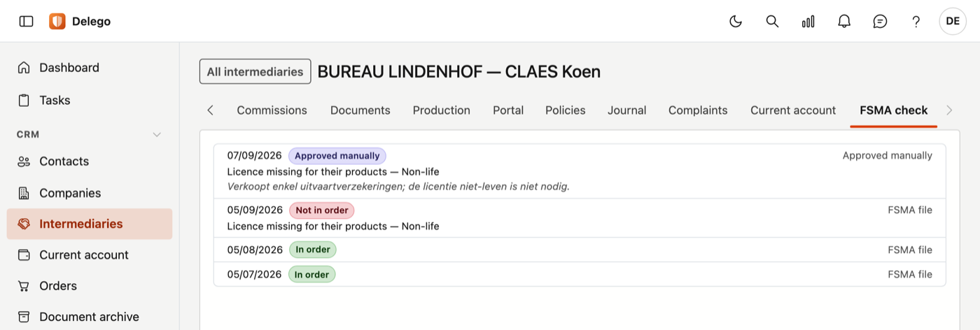The height and width of the screenshot is (330, 980).
Task: Switch to dark mode moon icon
Action: tap(736, 21)
